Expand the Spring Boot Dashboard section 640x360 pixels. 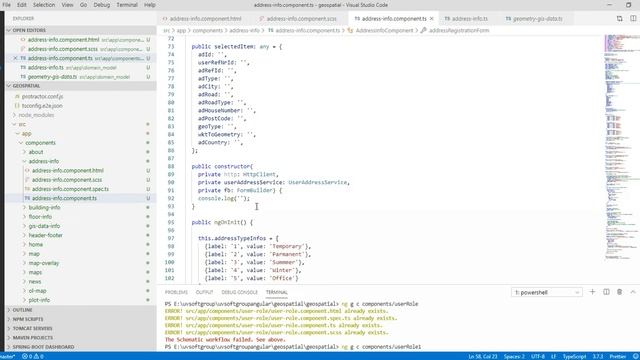[81, 347]
